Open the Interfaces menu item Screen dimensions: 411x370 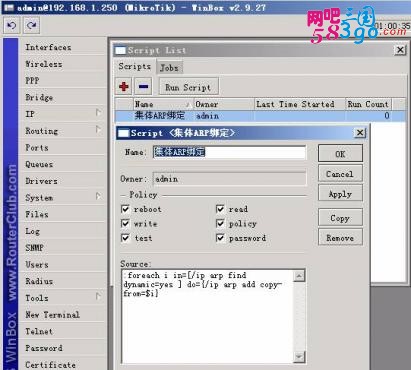pyautogui.click(x=48, y=47)
